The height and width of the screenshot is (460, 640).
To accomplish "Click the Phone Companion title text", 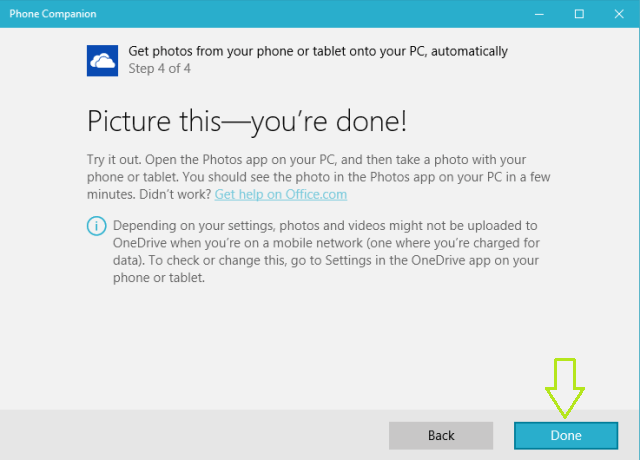I will point(53,14).
